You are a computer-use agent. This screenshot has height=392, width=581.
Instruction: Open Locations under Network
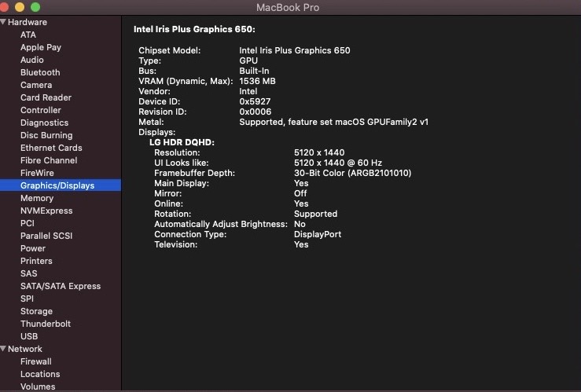(x=40, y=375)
